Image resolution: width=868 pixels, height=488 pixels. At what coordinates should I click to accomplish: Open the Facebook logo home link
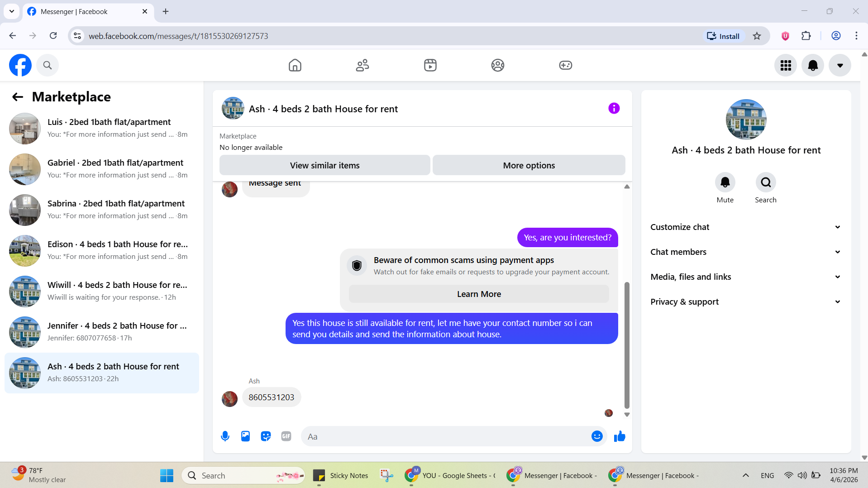[20, 65]
